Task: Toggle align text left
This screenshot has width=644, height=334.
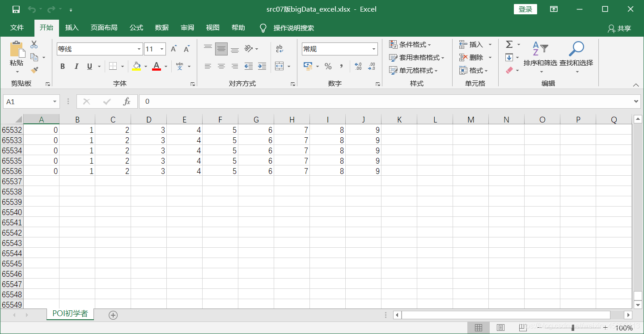Action: click(x=208, y=66)
